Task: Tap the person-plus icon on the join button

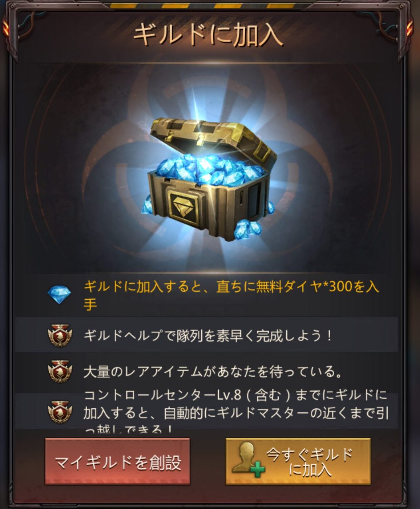Action: point(249,460)
